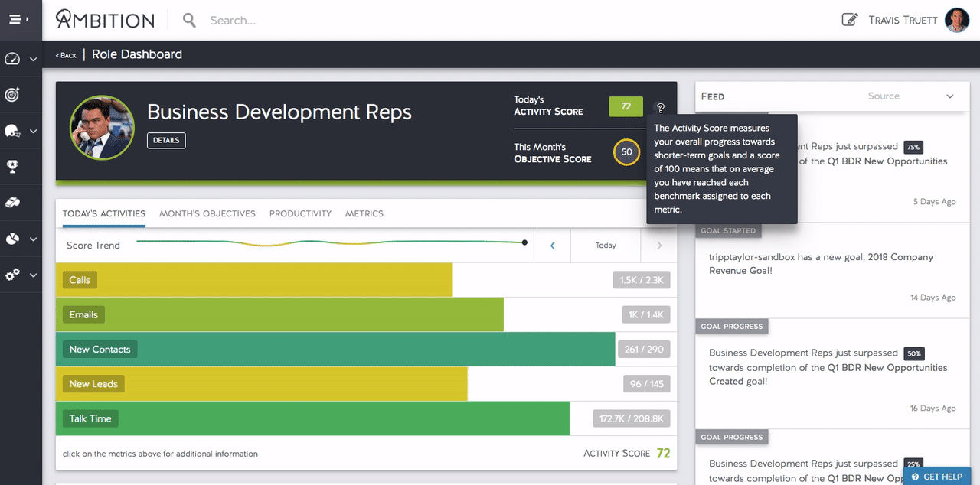Open Travis Truett's profile avatar
Screen dimensions: 980x485
click(x=957, y=20)
